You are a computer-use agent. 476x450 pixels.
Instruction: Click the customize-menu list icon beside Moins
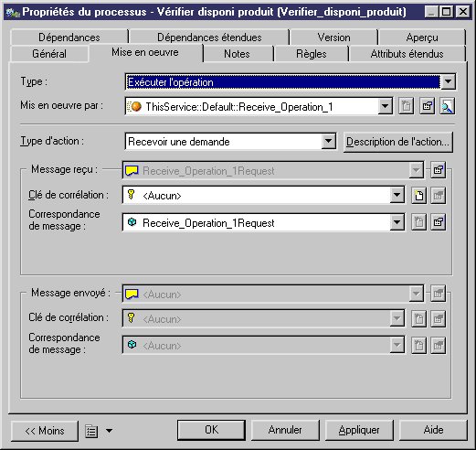point(91,431)
